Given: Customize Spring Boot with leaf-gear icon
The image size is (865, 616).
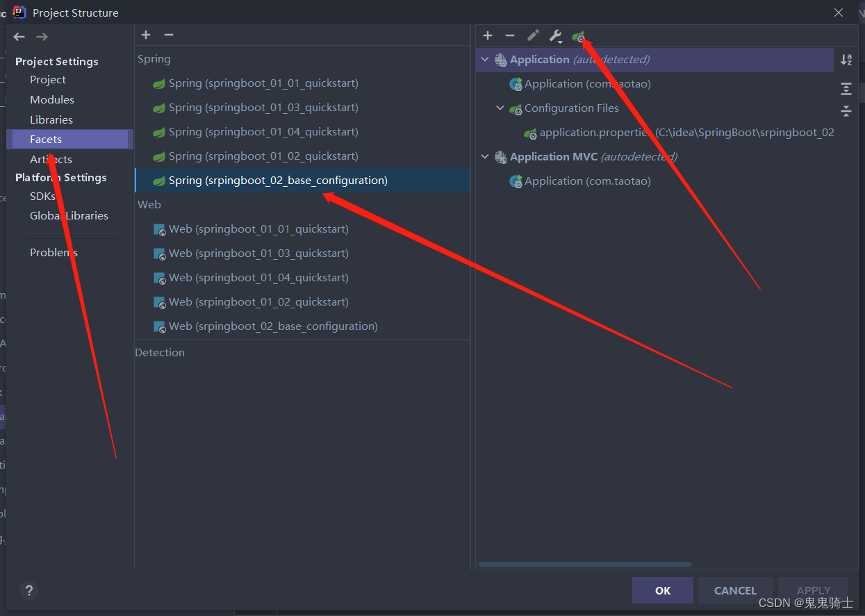Looking at the screenshot, I should click(578, 36).
